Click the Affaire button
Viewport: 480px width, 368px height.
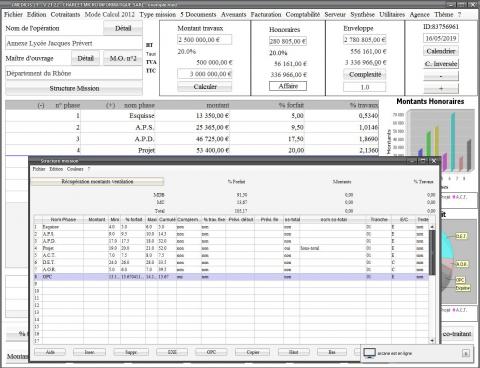point(288,86)
